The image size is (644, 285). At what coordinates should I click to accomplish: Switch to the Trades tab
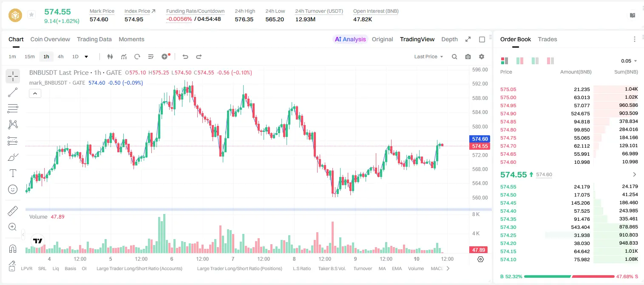click(x=548, y=39)
